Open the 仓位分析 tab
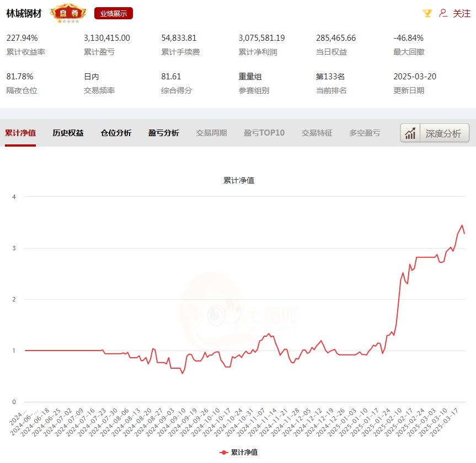The image size is (476, 463). [116, 133]
